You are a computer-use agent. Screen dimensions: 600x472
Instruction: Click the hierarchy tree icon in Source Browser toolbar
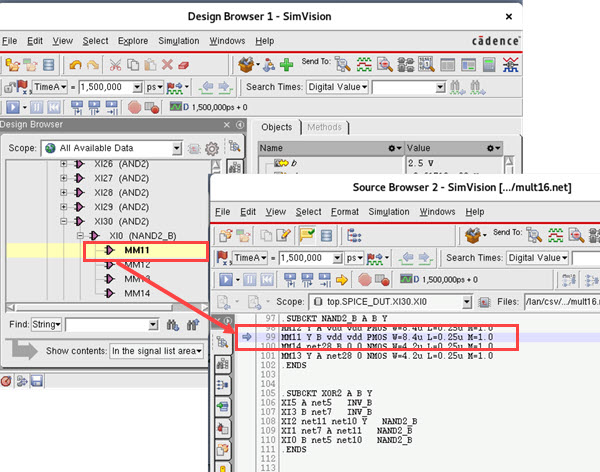coord(354,236)
